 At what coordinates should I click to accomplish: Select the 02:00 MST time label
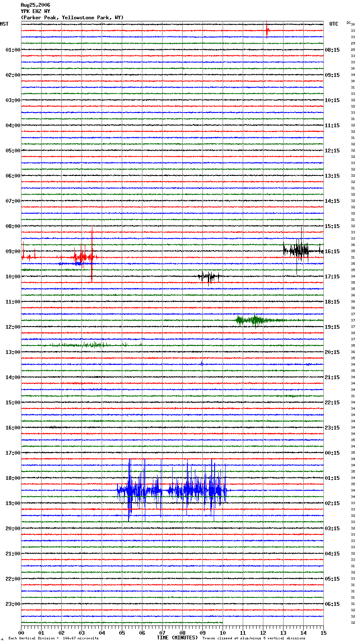pos(13,75)
